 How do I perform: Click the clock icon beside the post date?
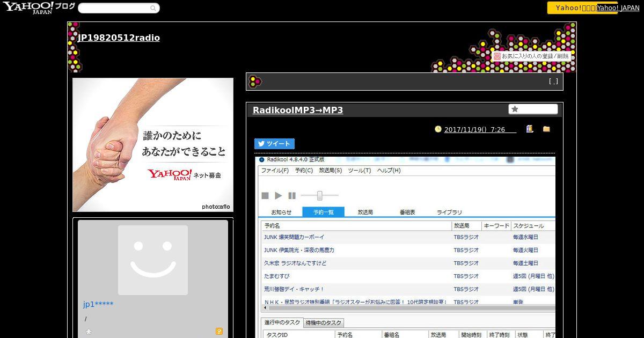point(438,129)
